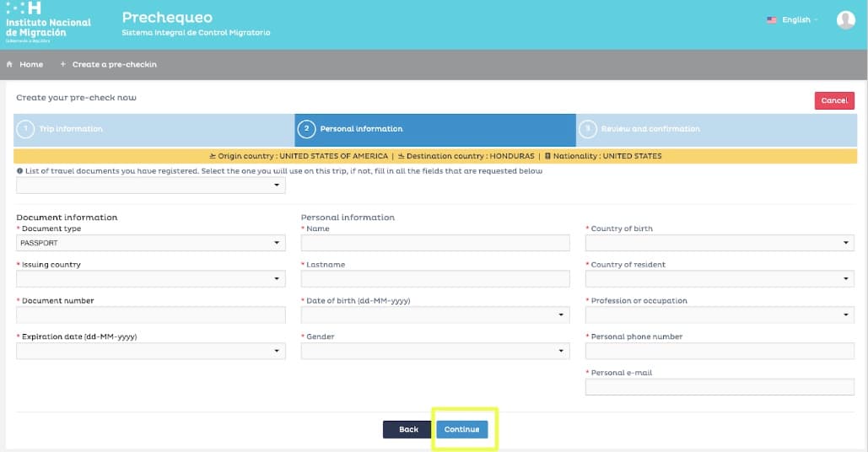Select the Review and confirmation step

click(650, 129)
